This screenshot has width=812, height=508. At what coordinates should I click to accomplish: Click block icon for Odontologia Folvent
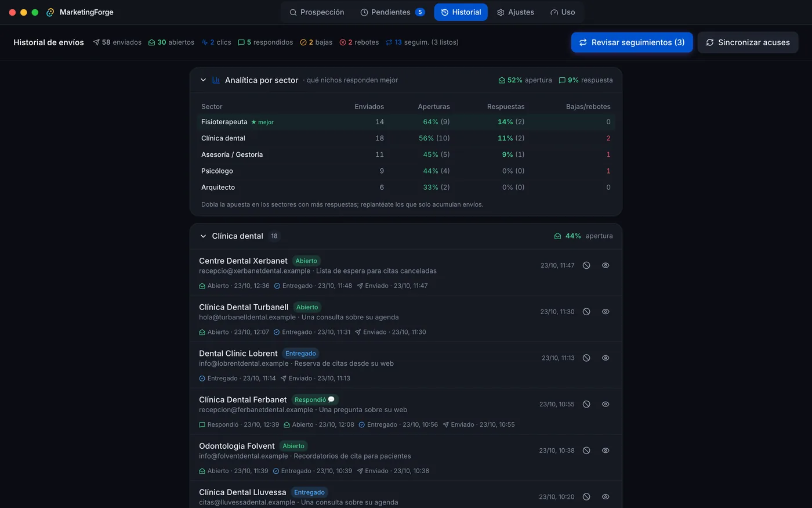coord(586,451)
